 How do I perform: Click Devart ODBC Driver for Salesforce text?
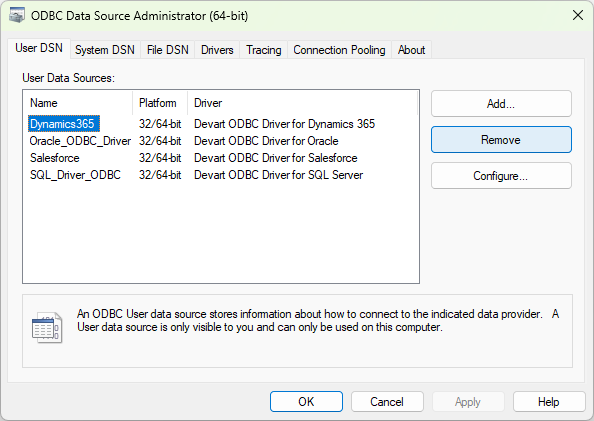(276, 158)
